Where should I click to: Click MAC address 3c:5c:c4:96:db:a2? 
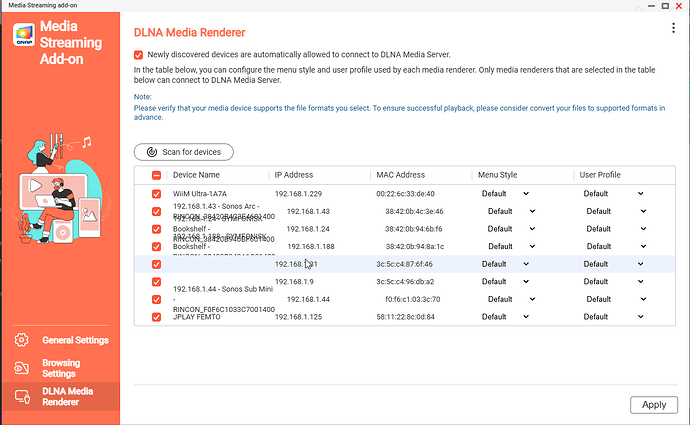point(405,282)
